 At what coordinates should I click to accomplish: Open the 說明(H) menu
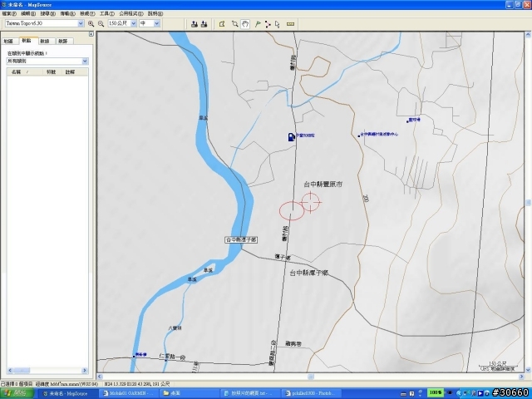[155, 13]
